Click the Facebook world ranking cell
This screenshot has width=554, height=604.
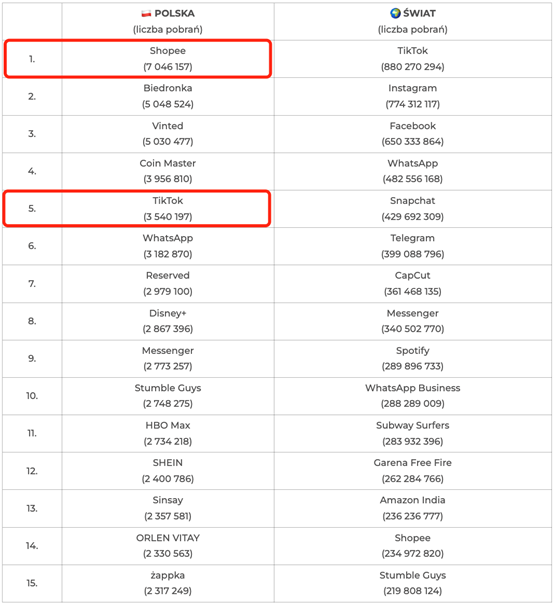click(413, 134)
